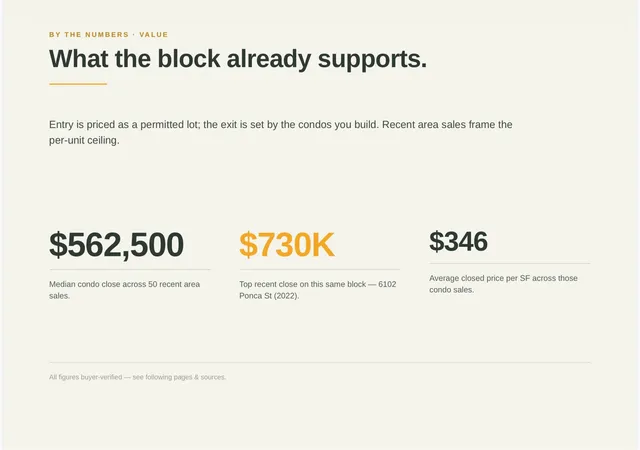Image resolution: width=640 pixels, height=450 pixels.
Task: Click the words 'per-unit ceiling.'
Action: pos(84,140)
